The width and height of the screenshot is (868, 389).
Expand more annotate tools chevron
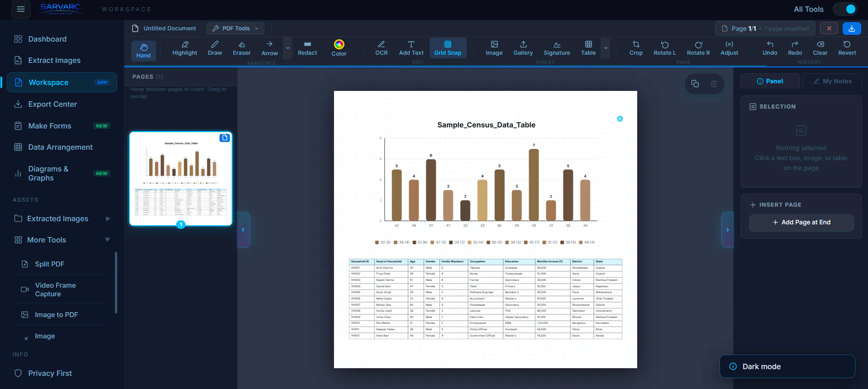[288, 48]
